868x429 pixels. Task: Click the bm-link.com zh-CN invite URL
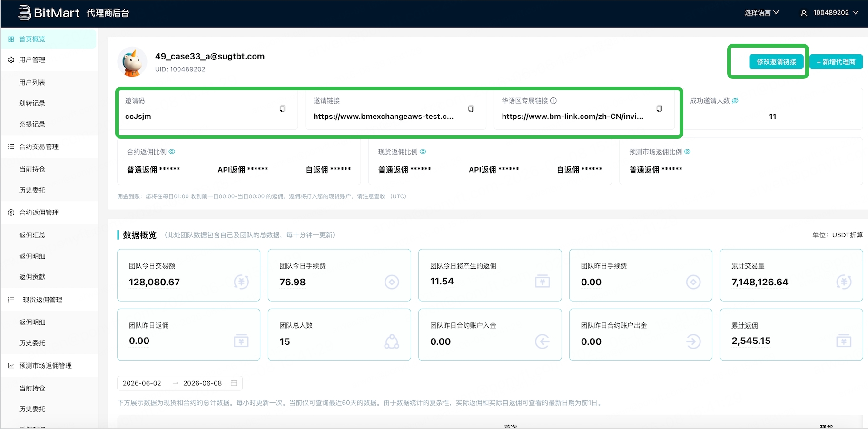click(x=572, y=117)
